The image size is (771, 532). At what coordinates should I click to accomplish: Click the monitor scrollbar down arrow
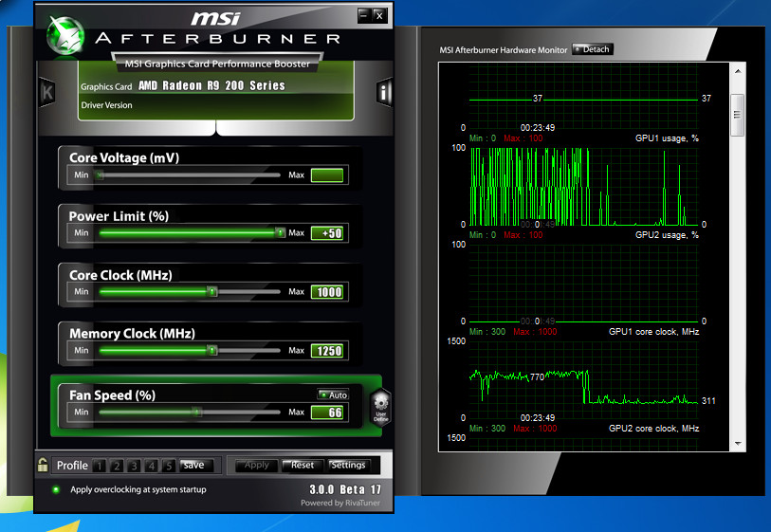click(x=738, y=443)
